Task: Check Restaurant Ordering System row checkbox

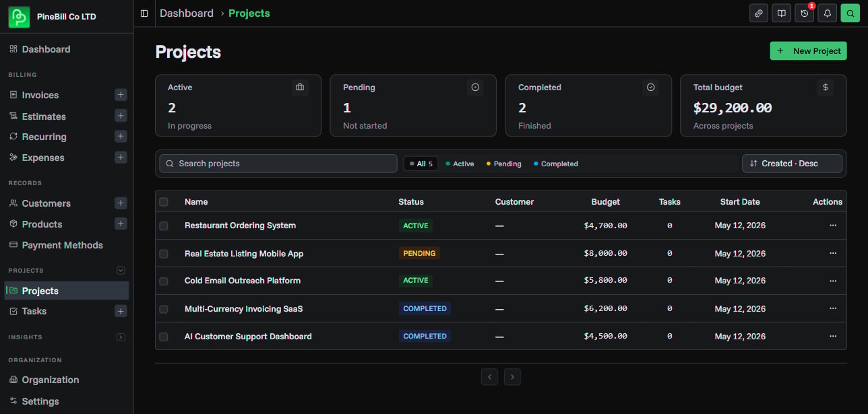Action: pyautogui.click(x=164, y=226)
